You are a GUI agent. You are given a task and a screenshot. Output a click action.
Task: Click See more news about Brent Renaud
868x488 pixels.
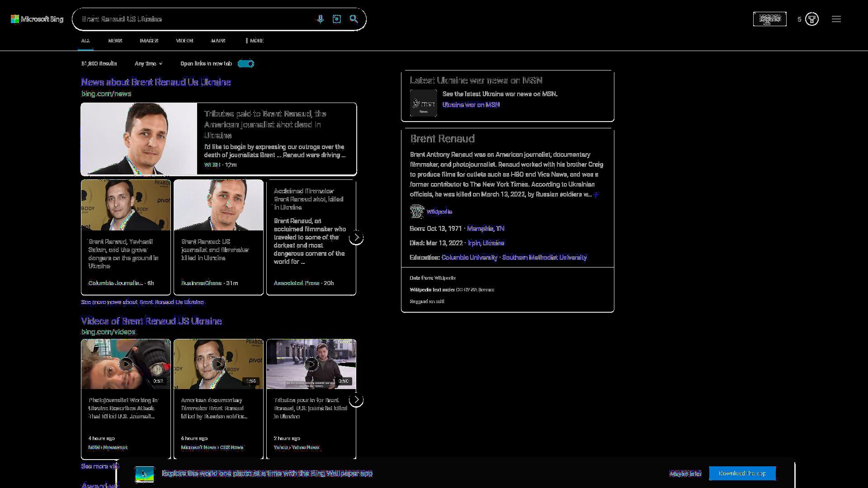pyautogui.click(x=142, y=302)
